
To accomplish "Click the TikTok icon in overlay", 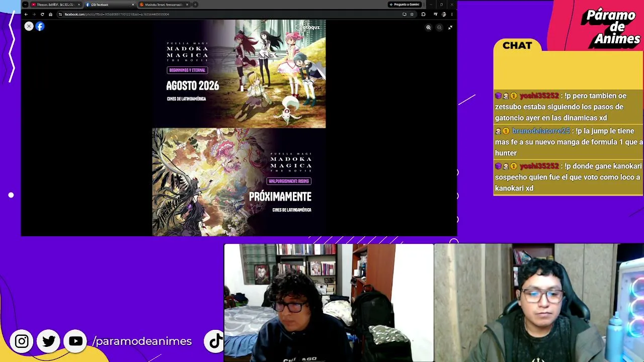I will click(214, 341).
